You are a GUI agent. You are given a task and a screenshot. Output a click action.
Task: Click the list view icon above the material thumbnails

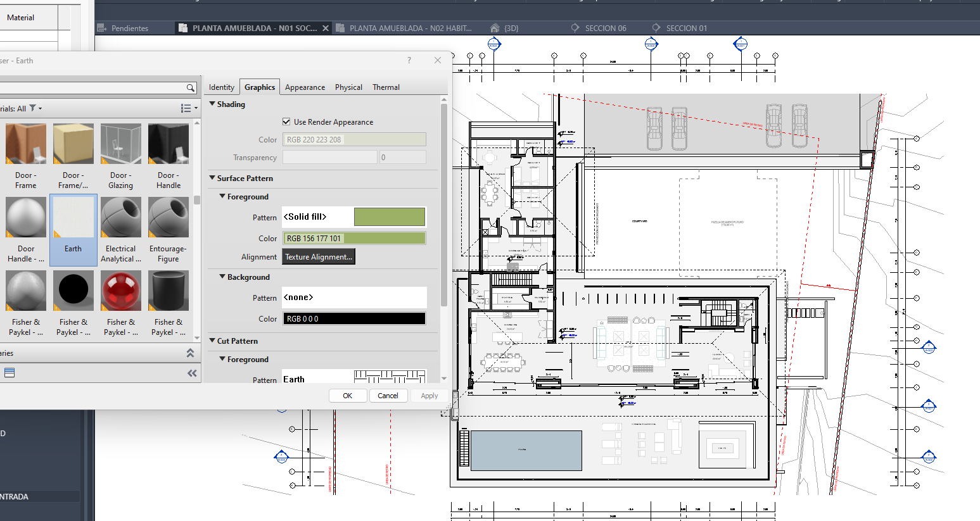pyautogui.click(x=185, y=108)
